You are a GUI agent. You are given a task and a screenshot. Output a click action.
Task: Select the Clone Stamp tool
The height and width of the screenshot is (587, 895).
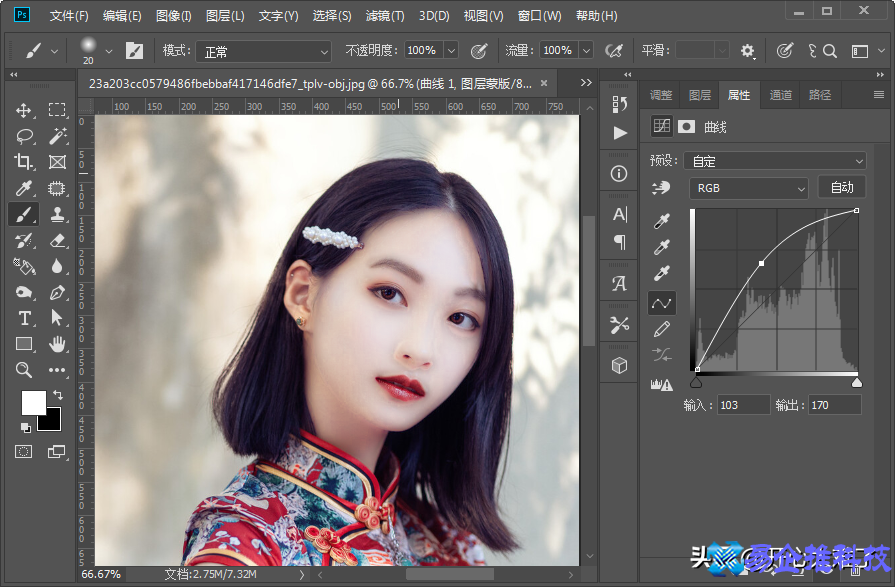tap(57, 214)
